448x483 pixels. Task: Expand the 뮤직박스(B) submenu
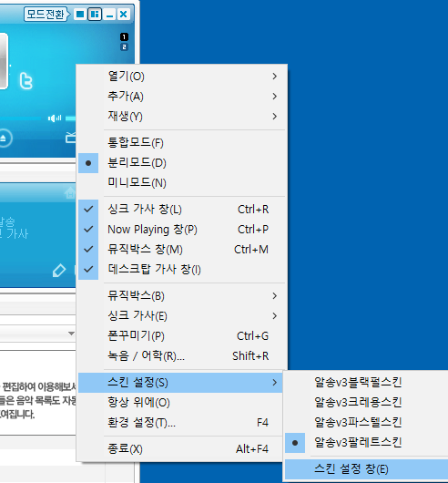(181, 295)
